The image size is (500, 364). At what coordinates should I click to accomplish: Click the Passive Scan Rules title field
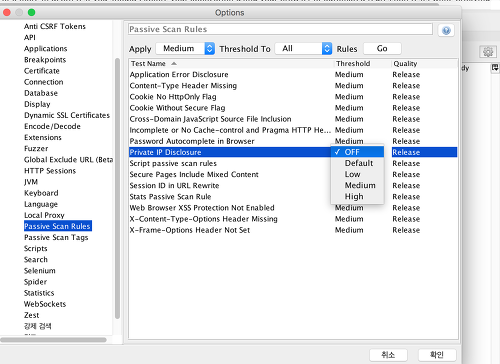(x=280, y=29)
